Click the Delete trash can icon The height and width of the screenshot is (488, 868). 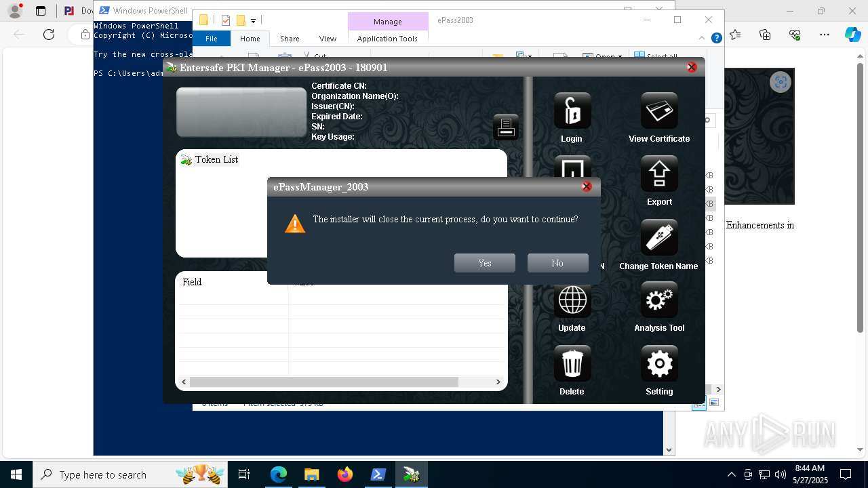point(572,364)
